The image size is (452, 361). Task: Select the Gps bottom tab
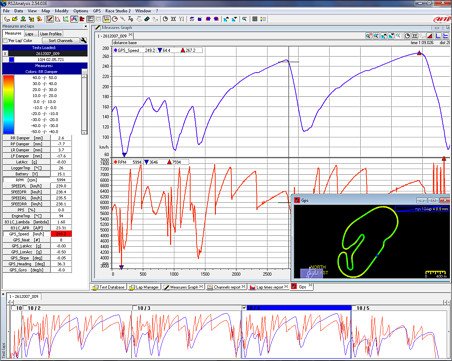(x=302, y=287)
